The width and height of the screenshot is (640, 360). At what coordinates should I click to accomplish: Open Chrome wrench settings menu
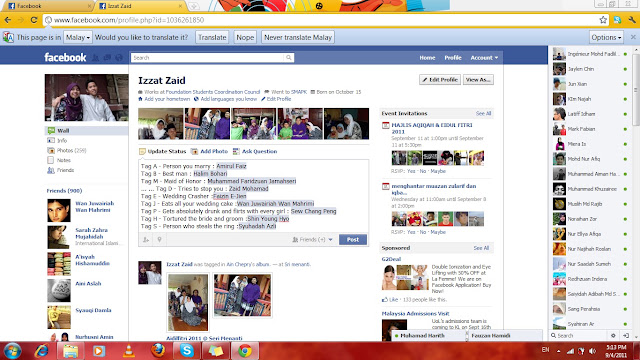[632, 20]
